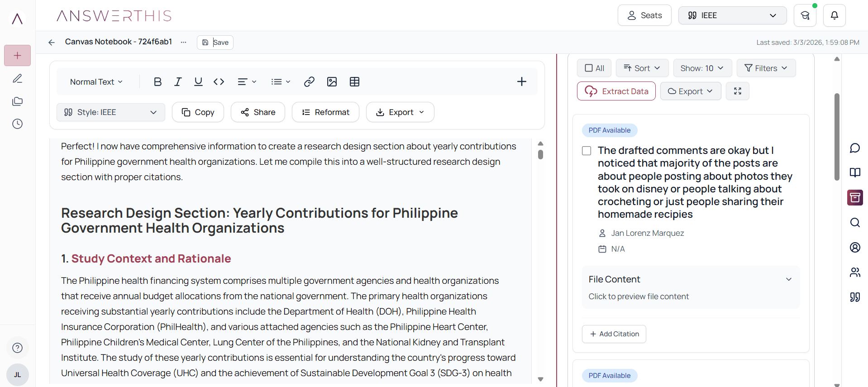Open the search icon in the right rail

coord(855,222)
